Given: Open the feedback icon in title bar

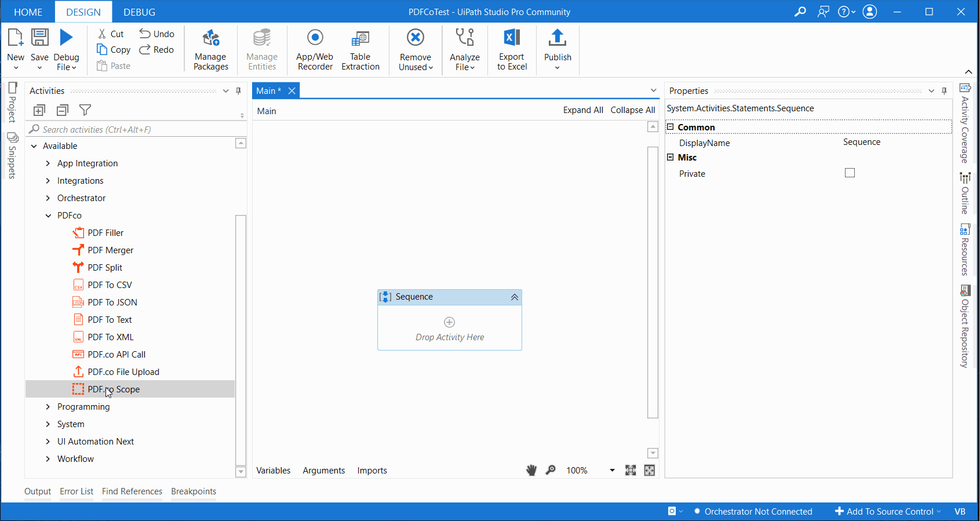Looking at the screenshot, I should [x=823, y=12].
